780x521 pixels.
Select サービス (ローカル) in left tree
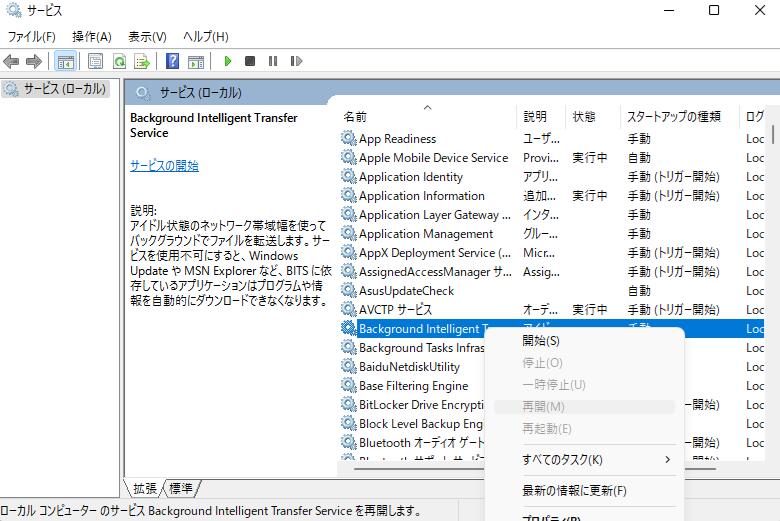pos(55,89)
